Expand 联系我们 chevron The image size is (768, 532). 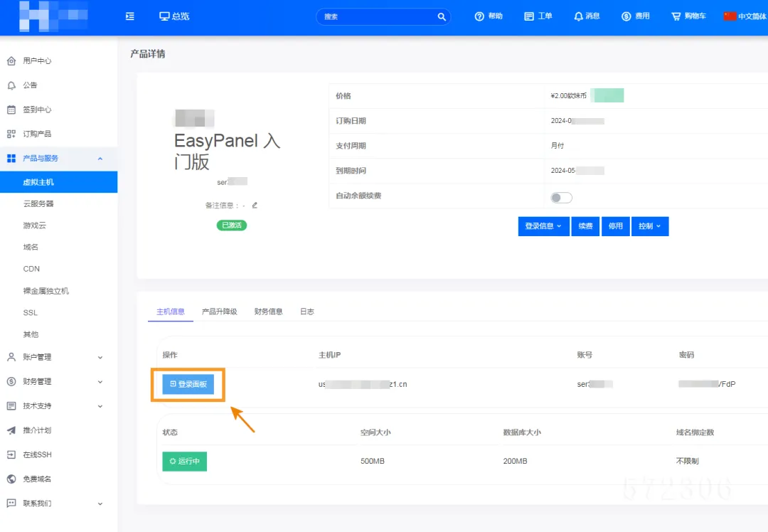coord(100,504)
